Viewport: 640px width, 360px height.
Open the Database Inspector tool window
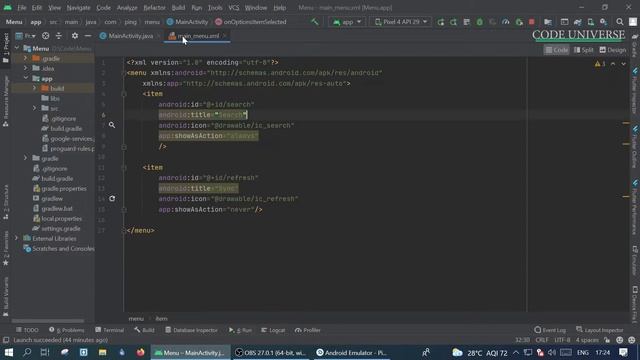coord(191,330)
